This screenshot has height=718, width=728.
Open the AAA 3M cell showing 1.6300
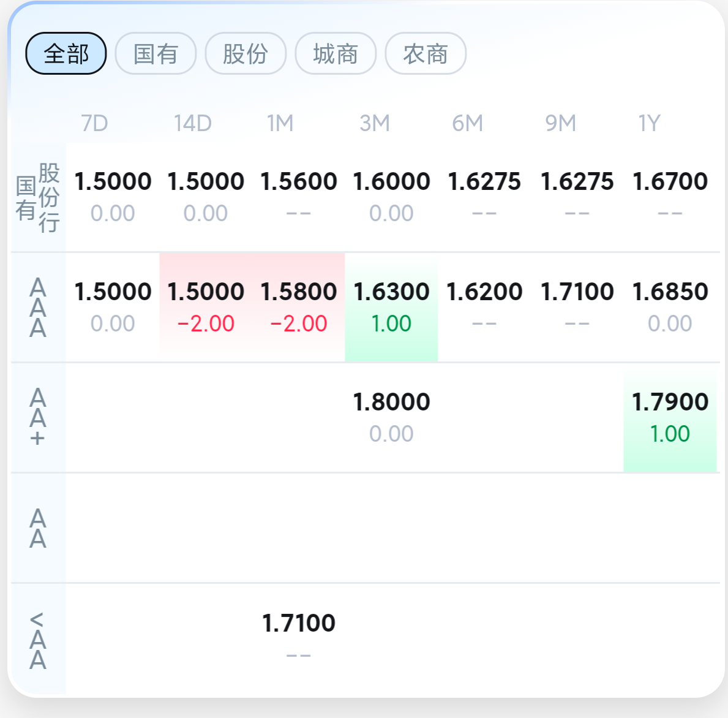tap(391, 307)
